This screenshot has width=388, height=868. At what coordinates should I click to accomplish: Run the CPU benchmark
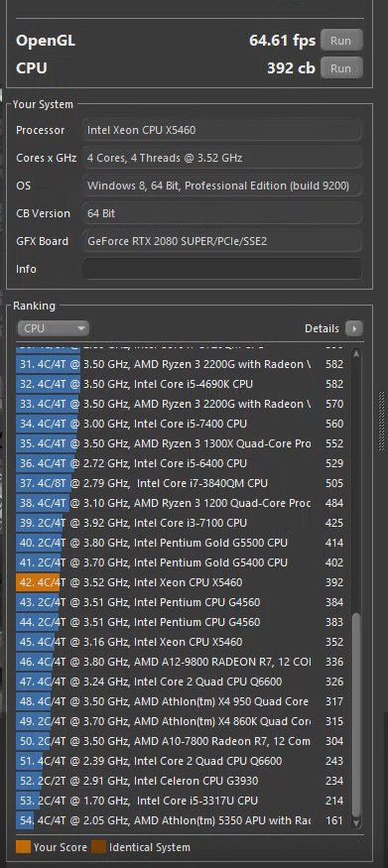[341, 68]
